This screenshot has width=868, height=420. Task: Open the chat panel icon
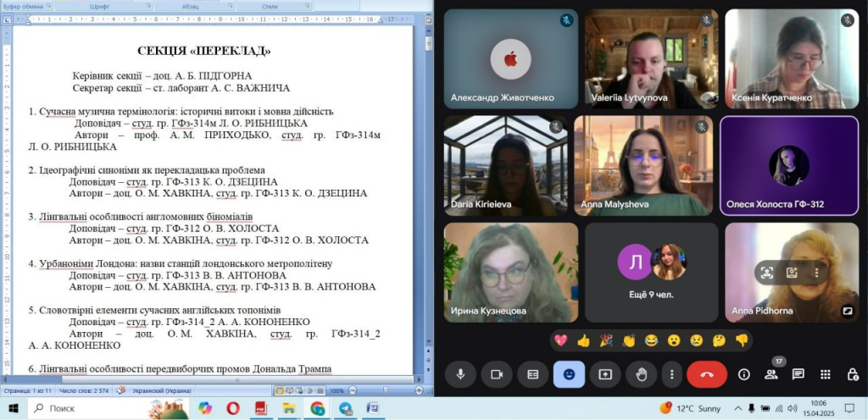(x=798, y=373)
